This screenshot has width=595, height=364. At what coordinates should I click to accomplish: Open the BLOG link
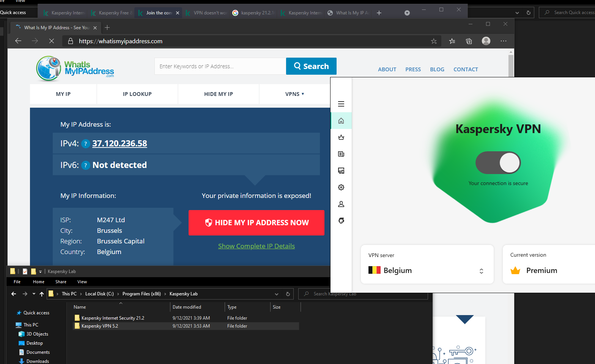(x=437, y=69)
